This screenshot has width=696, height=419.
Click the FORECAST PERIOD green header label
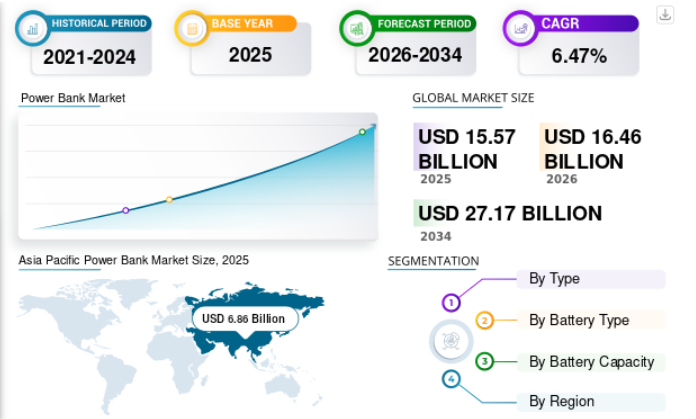click(x=424, y=24)
